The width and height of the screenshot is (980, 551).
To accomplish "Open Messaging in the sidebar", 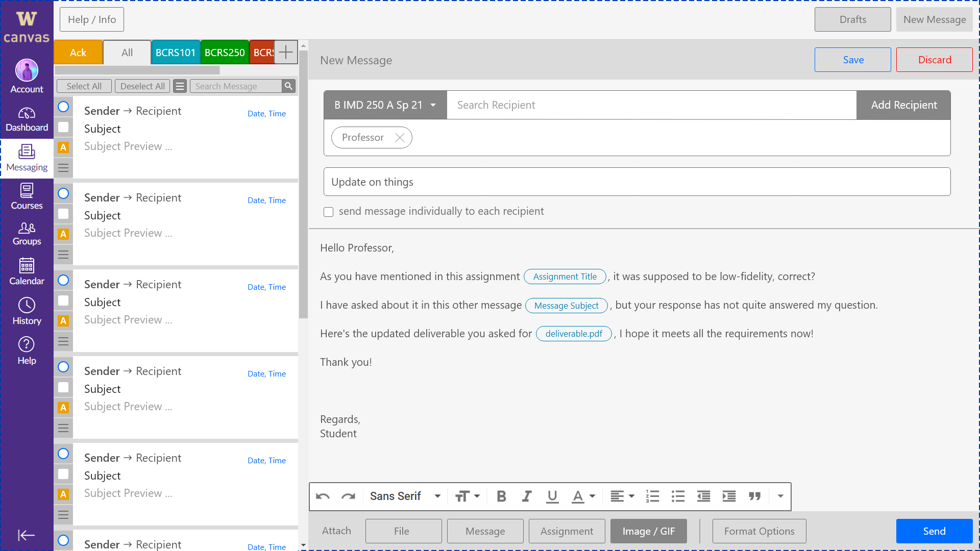I will pos(27,159).
